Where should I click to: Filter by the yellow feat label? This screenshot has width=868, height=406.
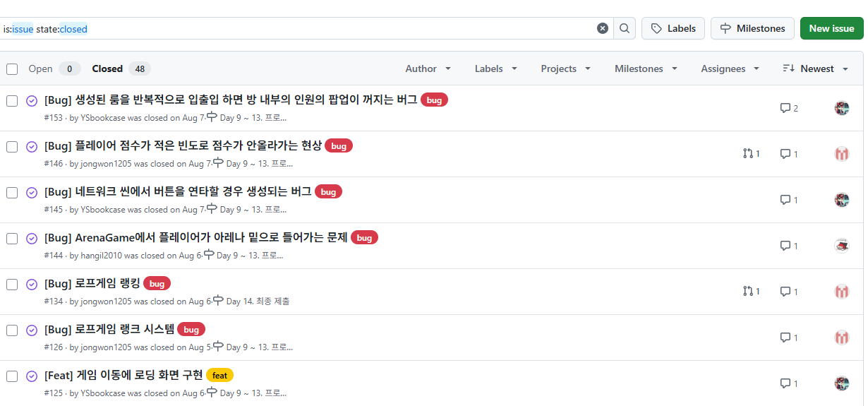(219, 375)
